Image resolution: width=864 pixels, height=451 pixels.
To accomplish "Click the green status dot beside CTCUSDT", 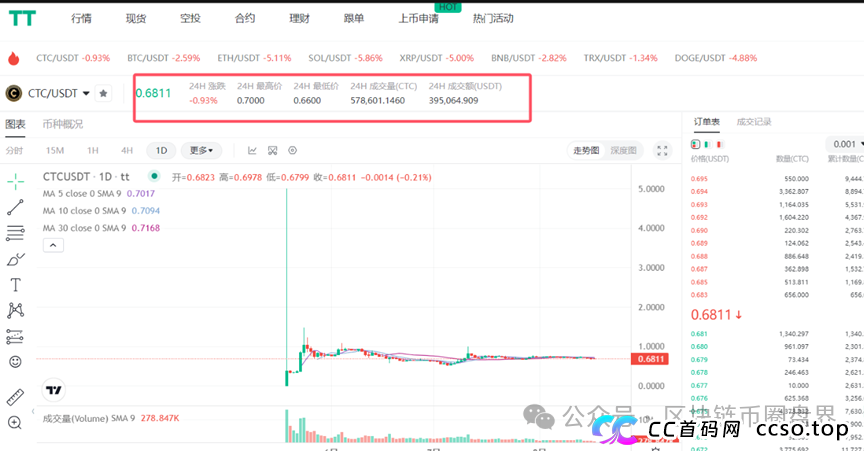I will point(154,176).
